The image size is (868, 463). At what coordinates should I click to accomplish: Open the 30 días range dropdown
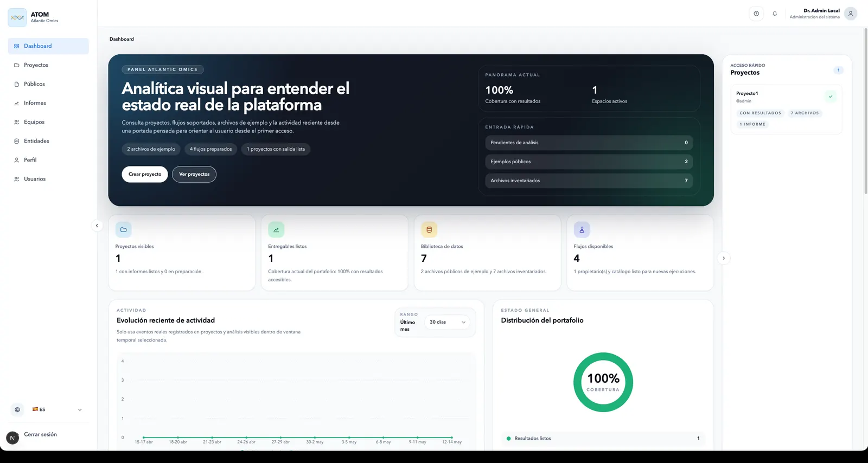(x=447, y=322)
